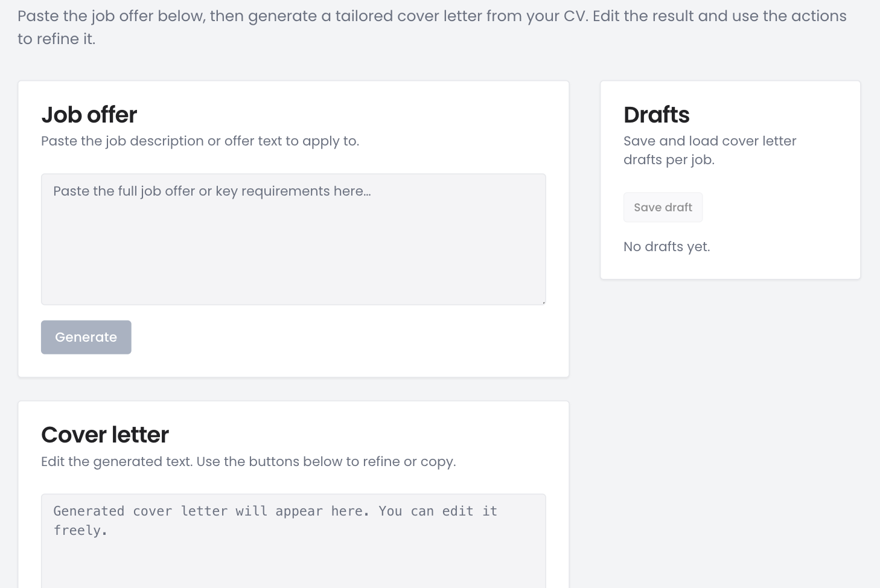This screenshot has height=588, width=880.
Task: Click inside the job offer text area
Action: click(293, 239)
